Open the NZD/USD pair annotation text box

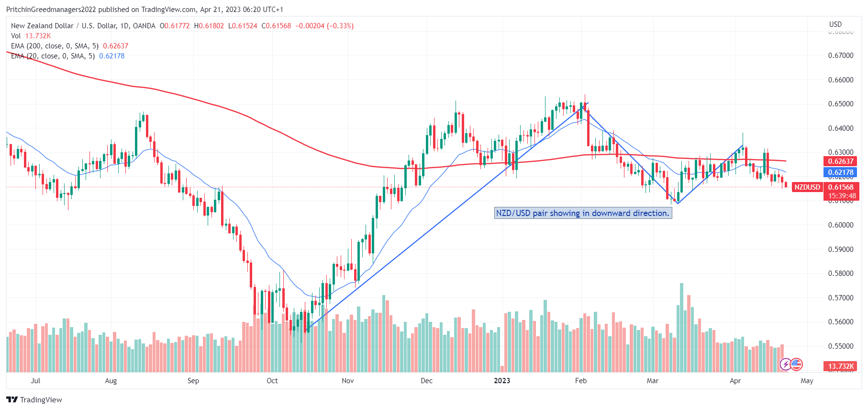tap(583, 213)
